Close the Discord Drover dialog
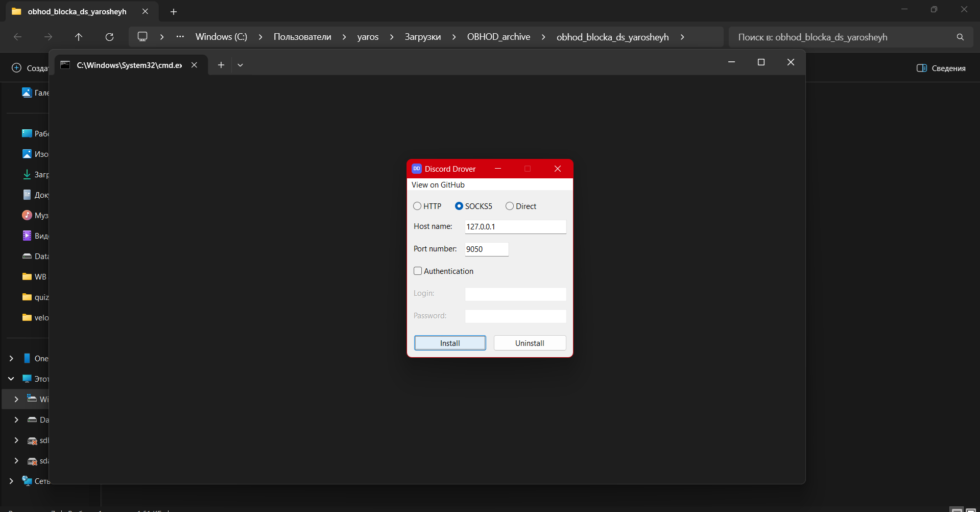 pos(558,169)
